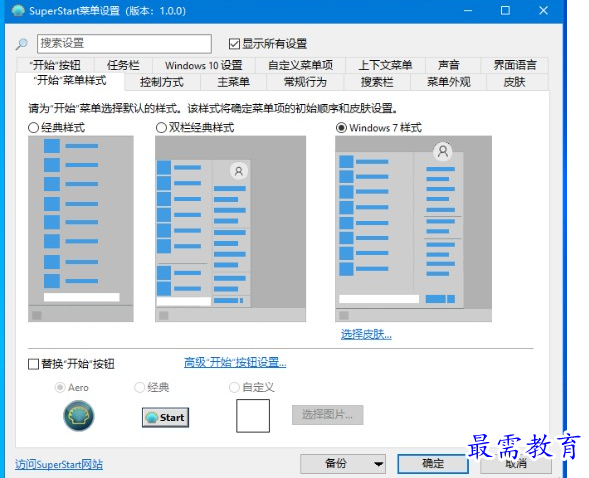Open the 备份 dropdown arrow
The width and height of the screenshot is (589, 478).
379,464
